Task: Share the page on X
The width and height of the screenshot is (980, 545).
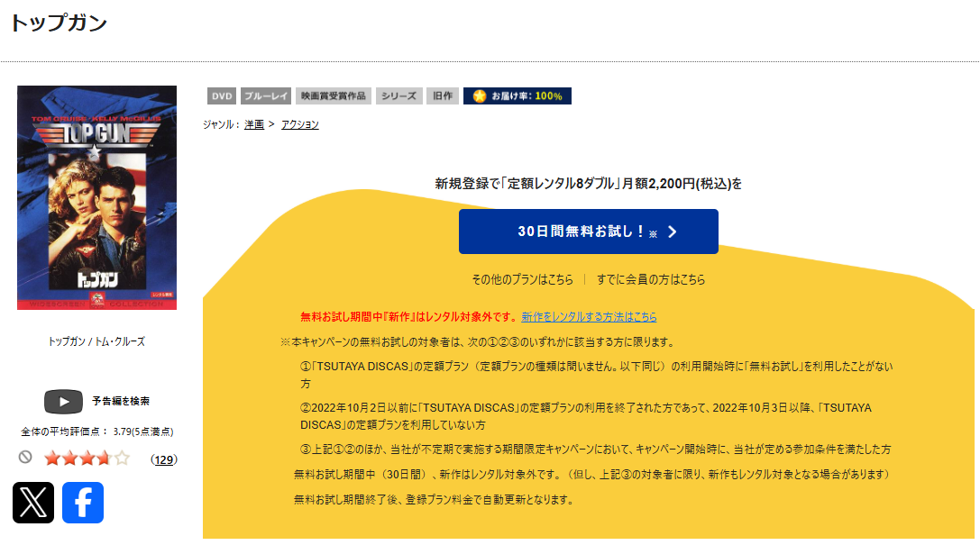Action: (x=33, y=504)
